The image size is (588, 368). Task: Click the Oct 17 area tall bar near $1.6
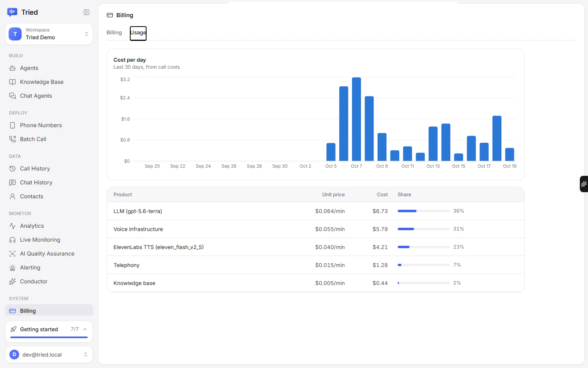[497, 138]
